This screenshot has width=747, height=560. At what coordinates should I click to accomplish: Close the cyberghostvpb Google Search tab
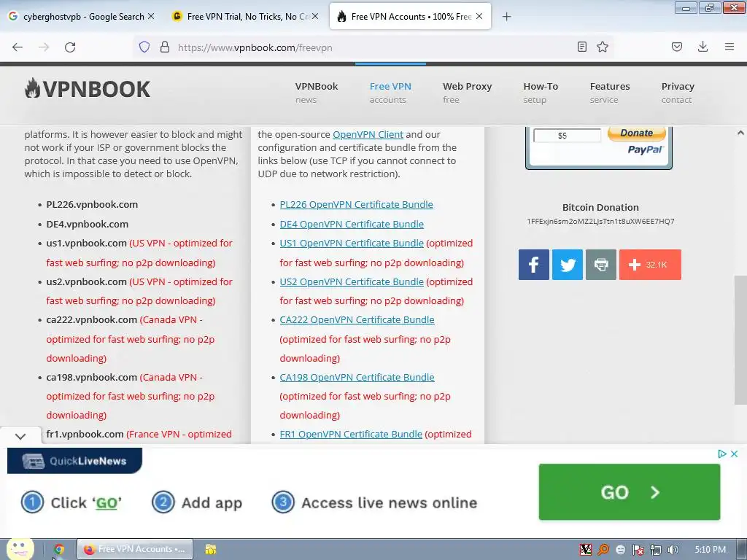pos(151,16)
